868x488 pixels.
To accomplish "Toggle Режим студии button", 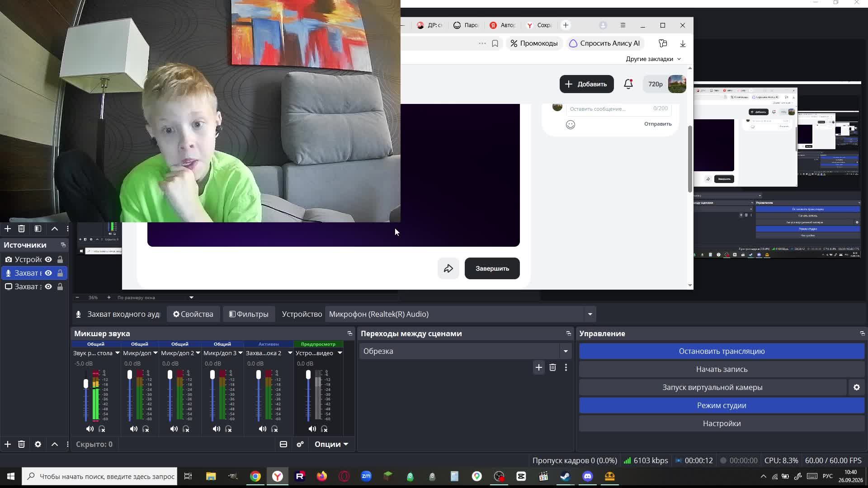I will (x=722, y=405).
